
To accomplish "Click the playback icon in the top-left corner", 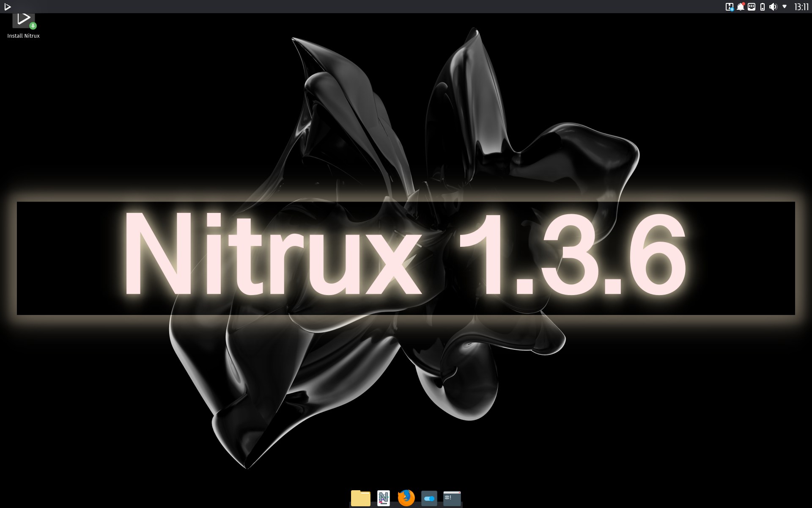I will (x=8, y=7).
